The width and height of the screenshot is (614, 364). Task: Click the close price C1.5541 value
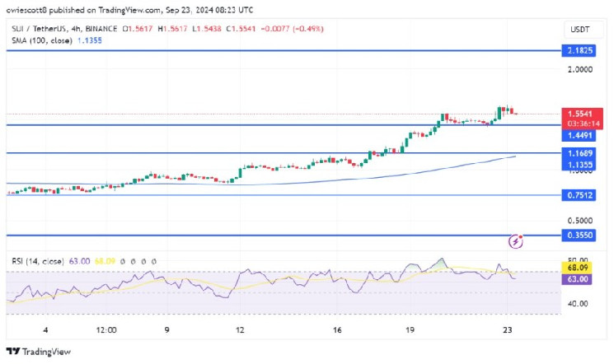pos(241,29)
